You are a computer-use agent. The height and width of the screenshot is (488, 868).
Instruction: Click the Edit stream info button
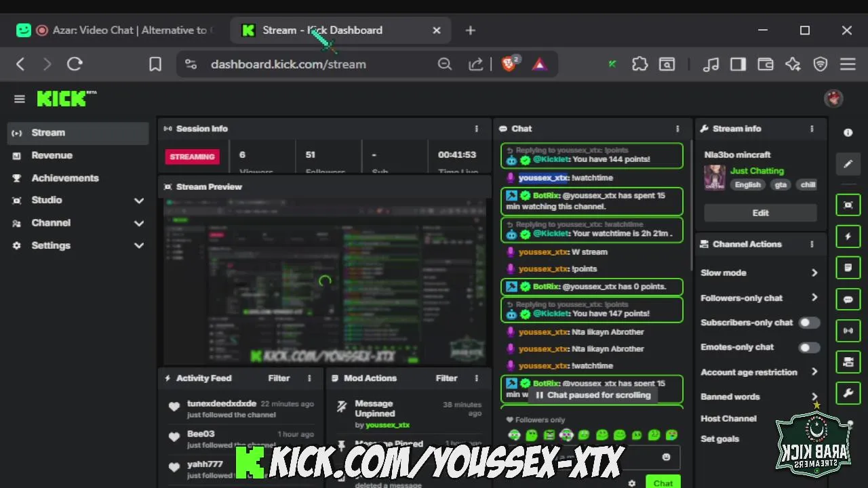coord(760,213)
